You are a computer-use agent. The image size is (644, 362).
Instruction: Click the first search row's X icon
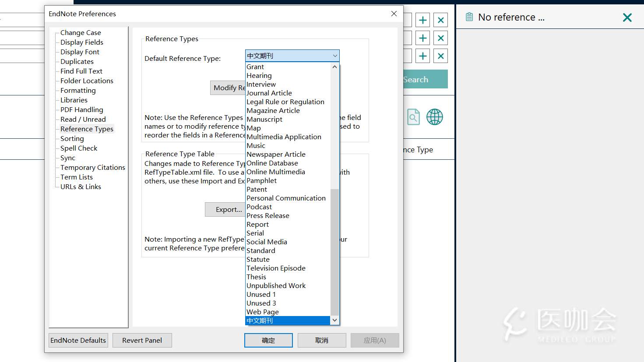pos(441,20)
